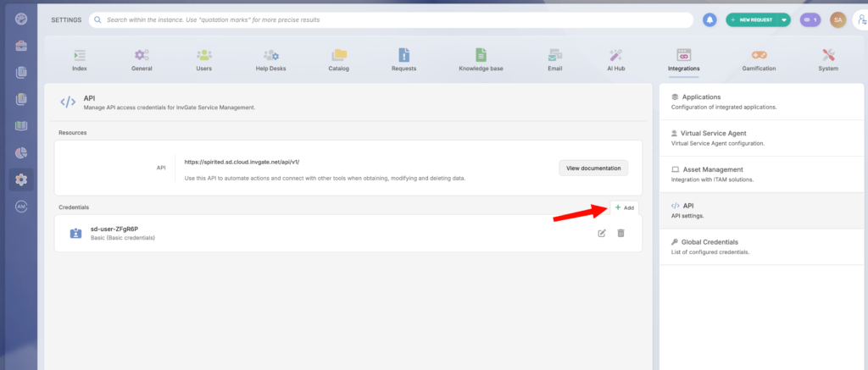The width and height of the screenshot is (868, 370).
Task: Click the sd-user-ZFgR6P credential name
Action: coord(114,229)
